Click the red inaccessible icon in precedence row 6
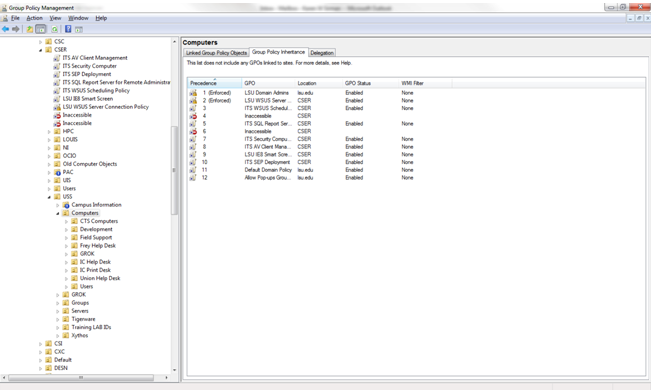Screen dimensions: 651x390 coord(193,131)
